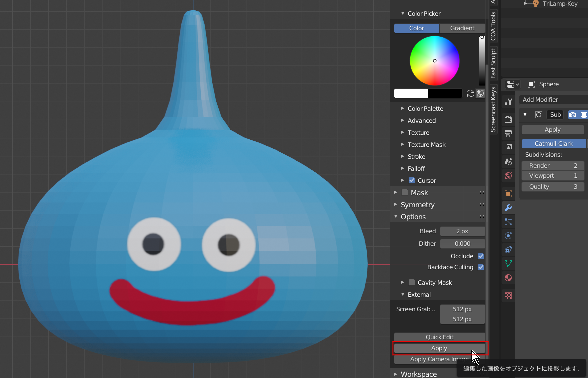Toggle modifier viewport display monitor icon

point(583,115)
